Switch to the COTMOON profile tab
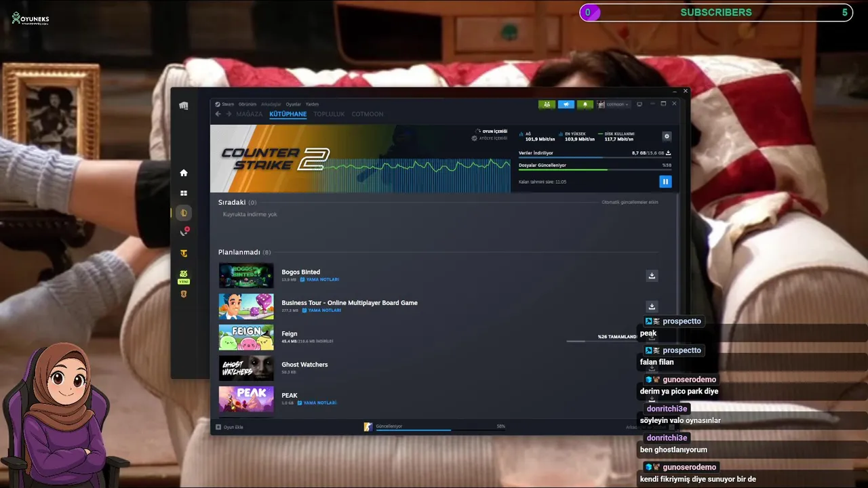Viewport: 868px width, 488px height. point(368,114)
